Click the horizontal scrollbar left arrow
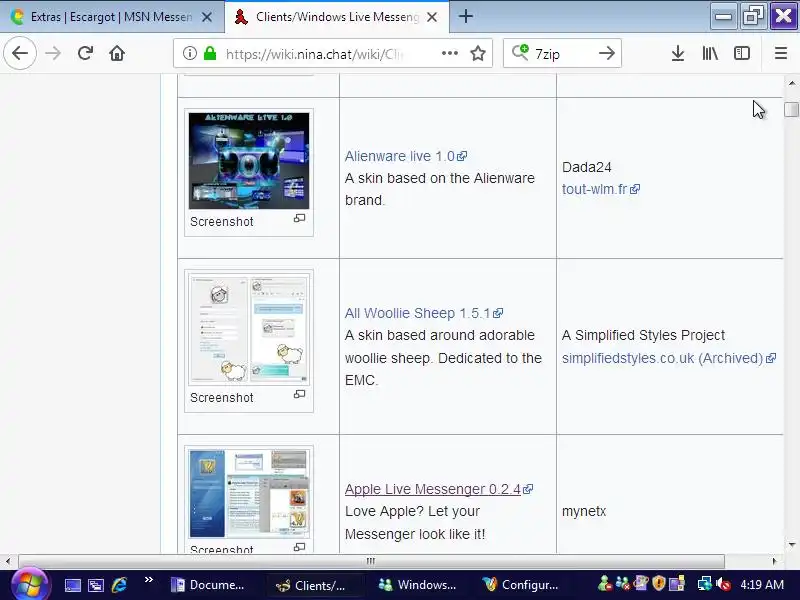 click(8, 561)
